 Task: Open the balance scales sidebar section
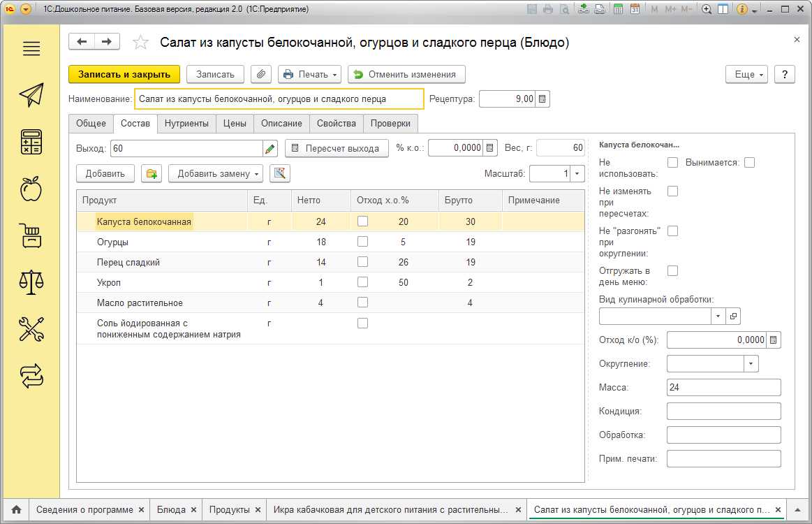coord(31,282)
